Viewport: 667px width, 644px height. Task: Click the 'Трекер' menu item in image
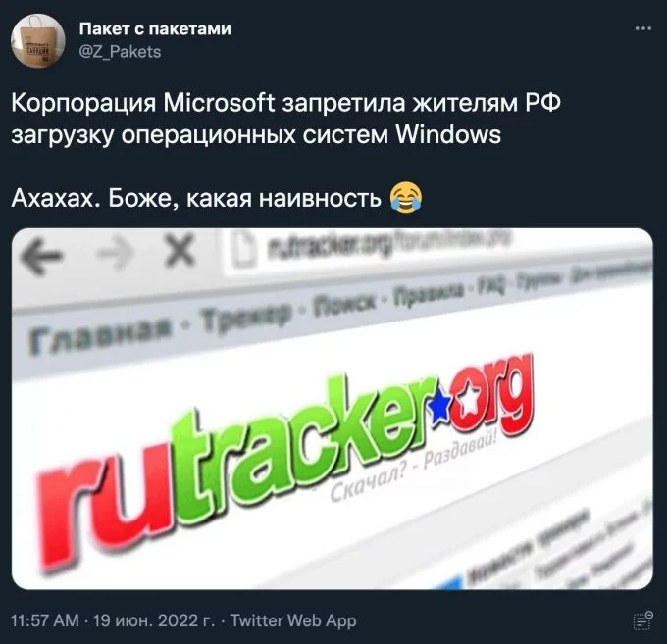coord(246,317)
